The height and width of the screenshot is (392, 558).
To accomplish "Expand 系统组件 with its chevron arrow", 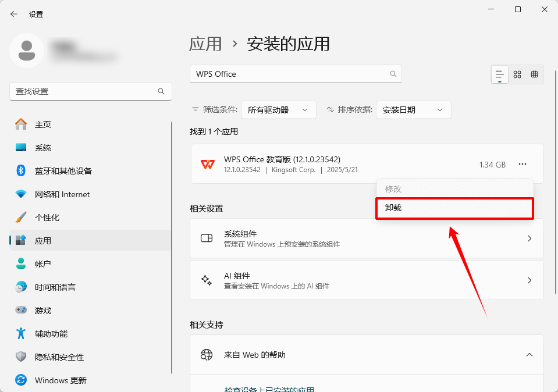I will point(529,238).
